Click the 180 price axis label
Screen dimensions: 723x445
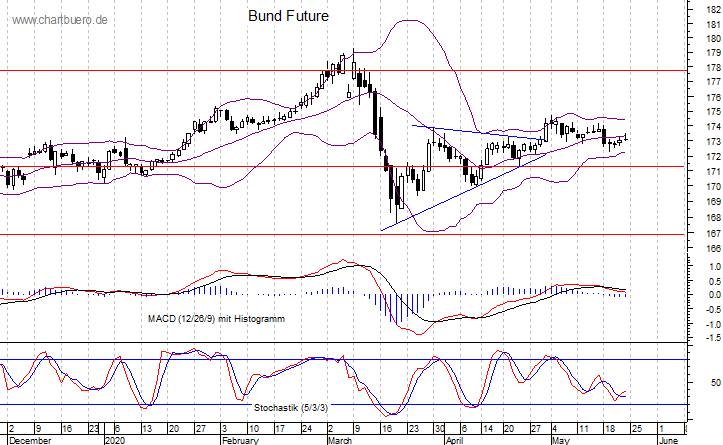click(713, 39)
